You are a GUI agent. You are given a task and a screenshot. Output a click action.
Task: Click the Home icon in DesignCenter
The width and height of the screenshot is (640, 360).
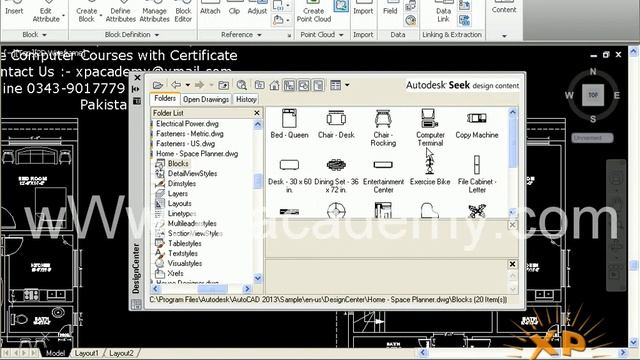(274, 85)
